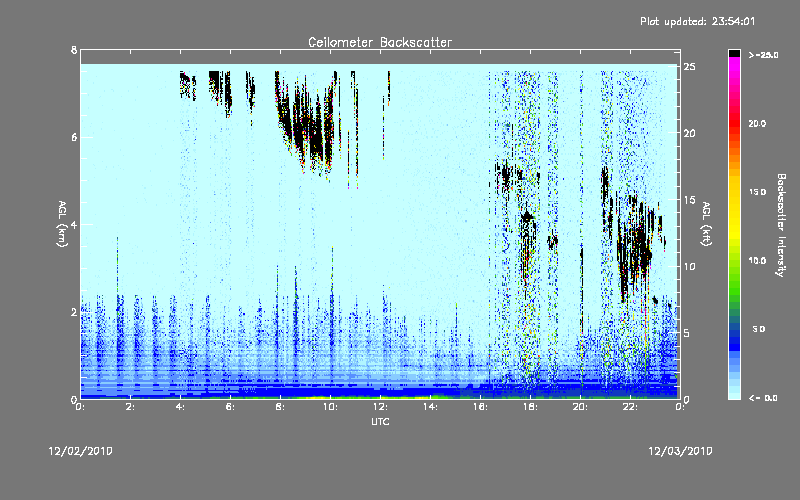Click the "12/03/2010" end date
Image resolution: width=800 pixels, height=500 pixels.
[680, 451]
